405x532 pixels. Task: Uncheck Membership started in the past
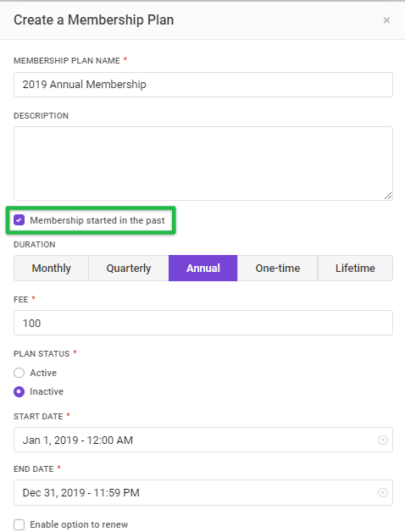pyautogui.click(x=19, y=220)
